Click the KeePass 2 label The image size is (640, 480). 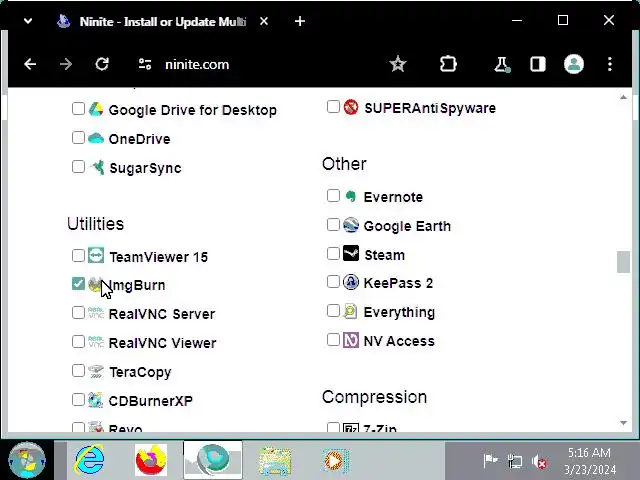pos(398,283)
